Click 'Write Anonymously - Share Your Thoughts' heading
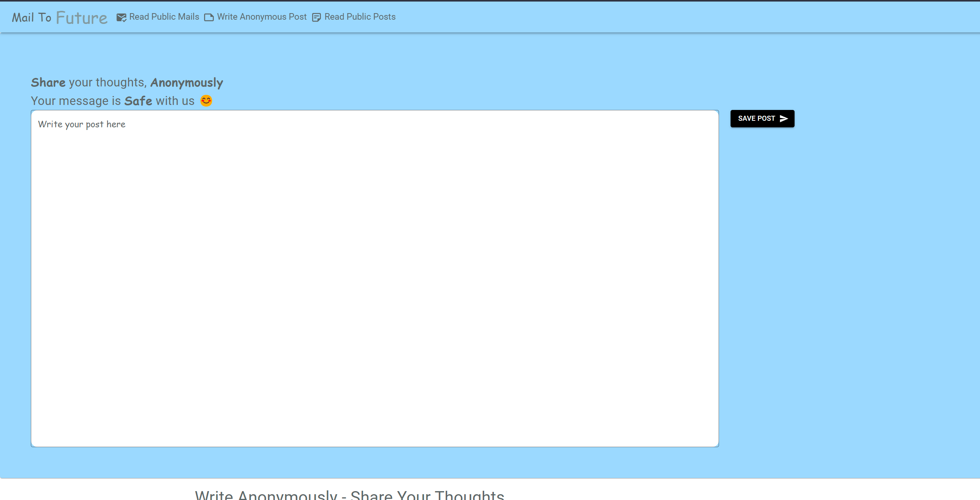980x500 pixels. [x=349, y=495]
